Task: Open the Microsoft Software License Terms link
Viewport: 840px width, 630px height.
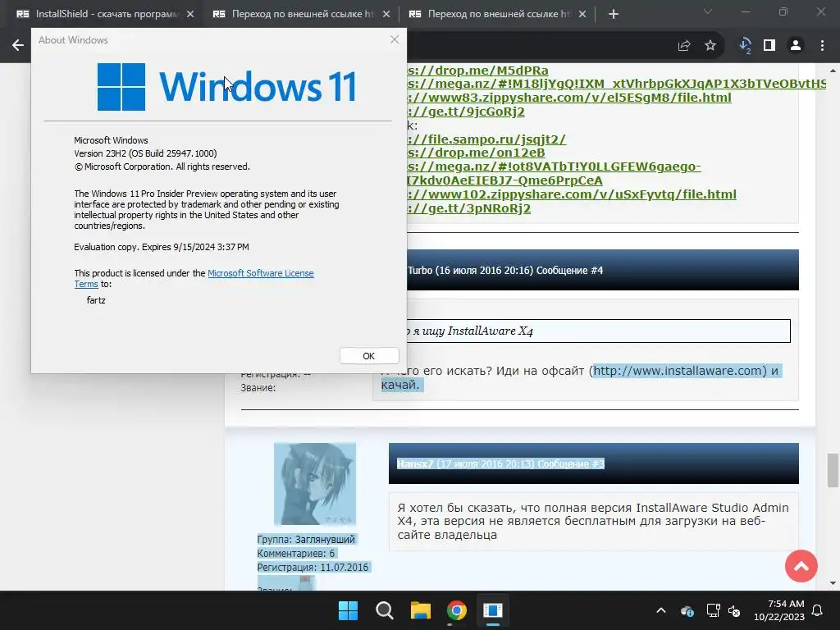Action: pos(260,273)
